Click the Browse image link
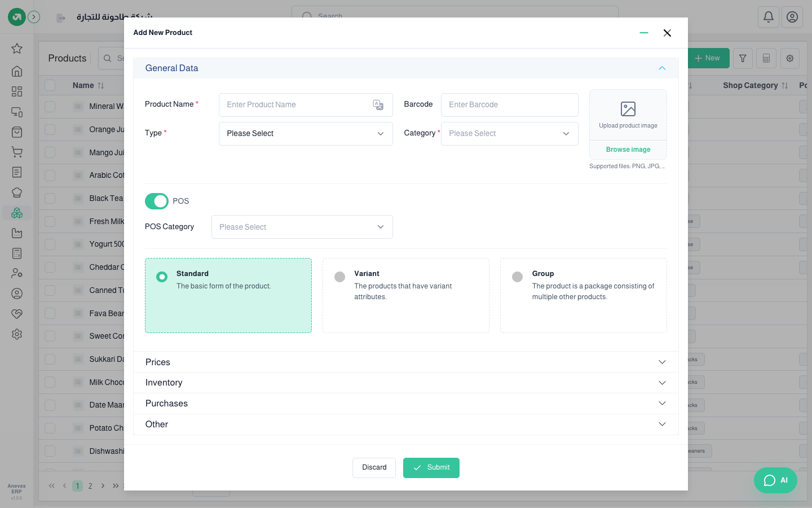812x508 pixels. 628,150
